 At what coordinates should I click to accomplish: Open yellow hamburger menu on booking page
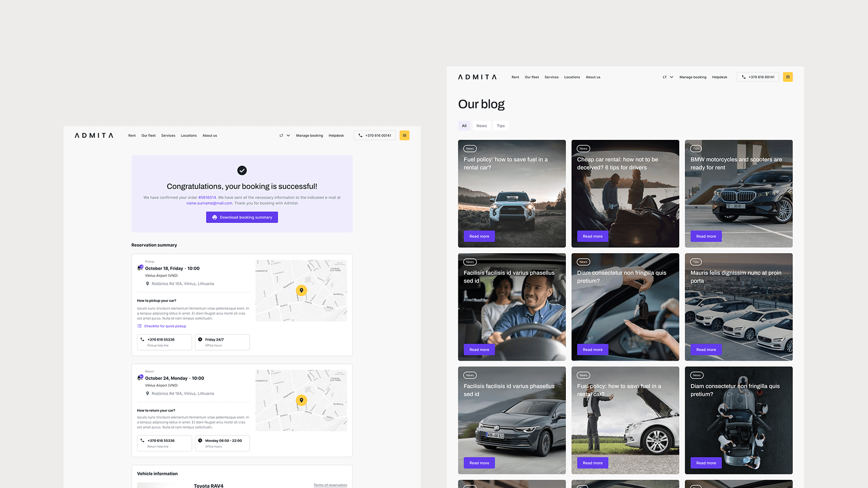[404, 136]
